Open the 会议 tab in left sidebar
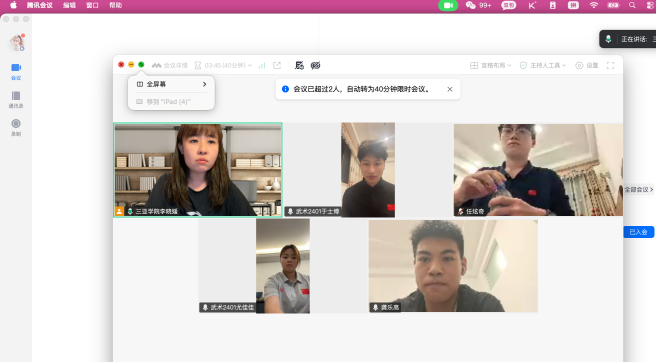656x362 pixels. click(x=16, y=72)
